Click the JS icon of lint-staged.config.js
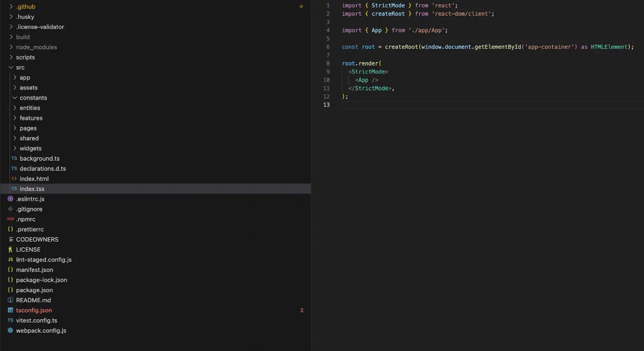The width and height of the screenshot is (644, 351). (x=10, y=259)
